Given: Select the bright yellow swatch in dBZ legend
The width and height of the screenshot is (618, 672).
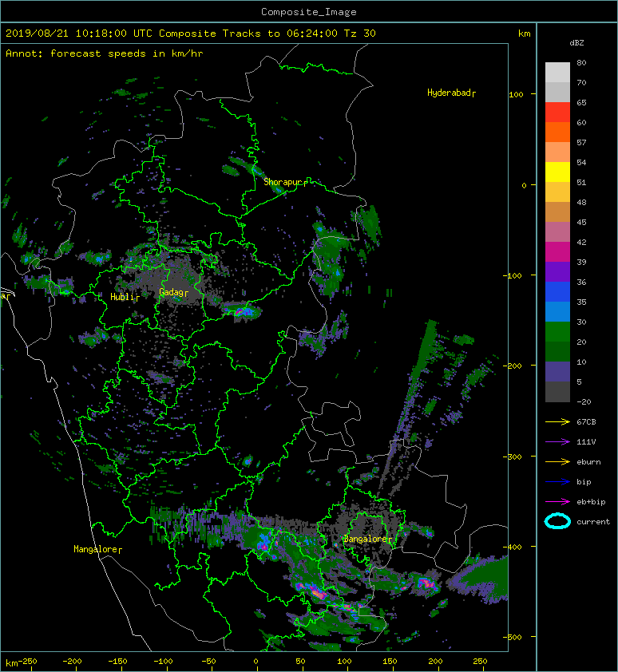Looking at the screenshot, I should [557, 172].
